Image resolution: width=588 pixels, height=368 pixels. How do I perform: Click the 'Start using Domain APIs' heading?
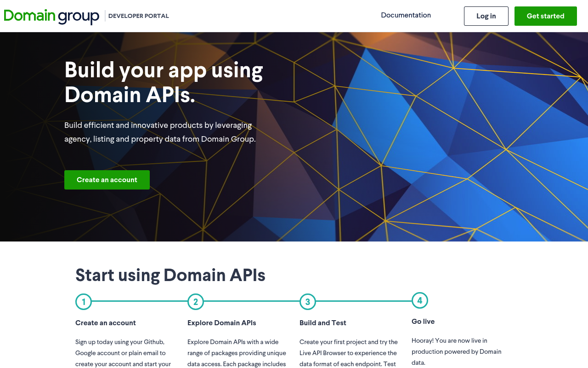pos(170,275)
